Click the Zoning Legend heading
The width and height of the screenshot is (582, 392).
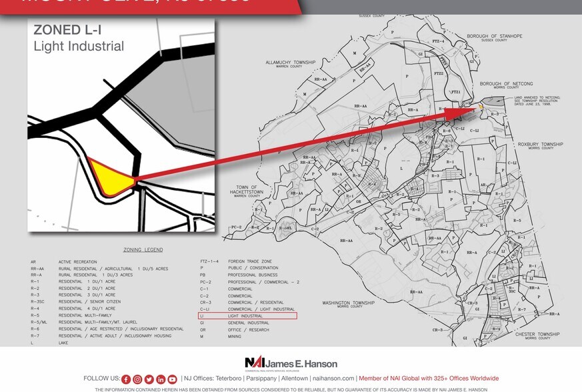click(x=143, y=250)
